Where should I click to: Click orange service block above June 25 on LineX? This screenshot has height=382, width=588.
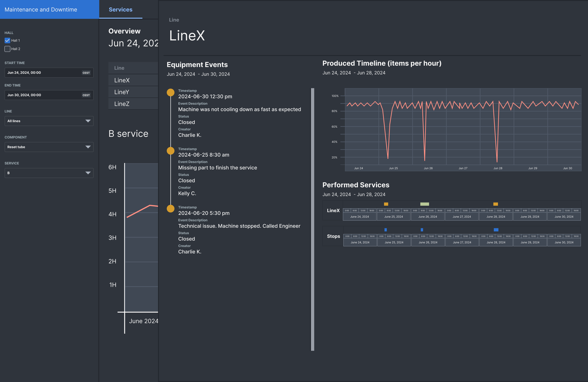point(386,204)
